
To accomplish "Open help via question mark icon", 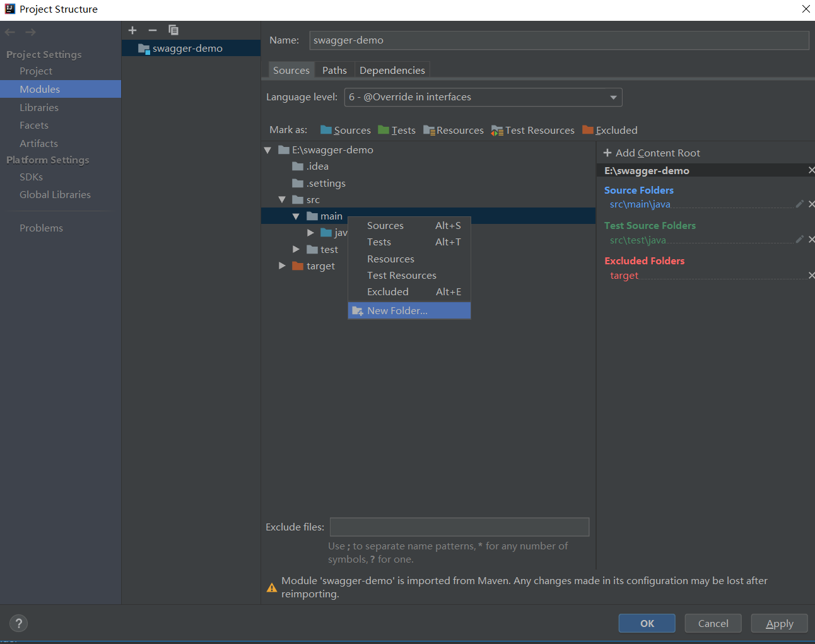I will point(18,623).
